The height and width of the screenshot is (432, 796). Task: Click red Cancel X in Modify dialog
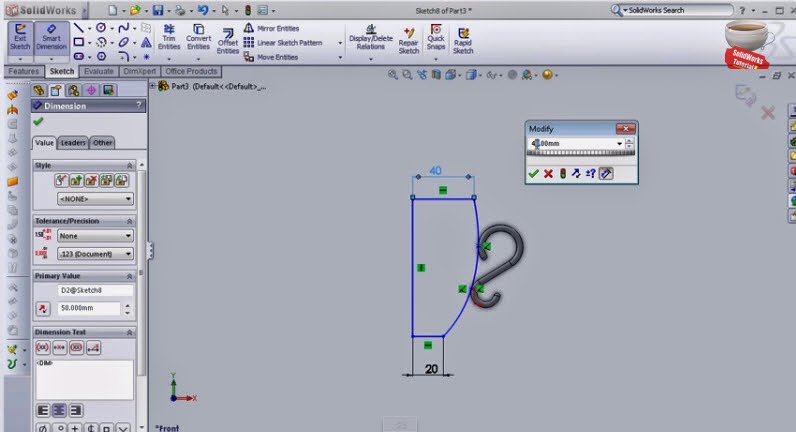coord(548,174)
